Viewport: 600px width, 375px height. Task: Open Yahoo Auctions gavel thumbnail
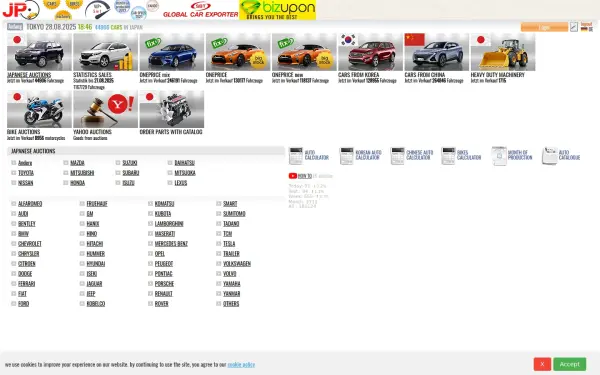106,109
